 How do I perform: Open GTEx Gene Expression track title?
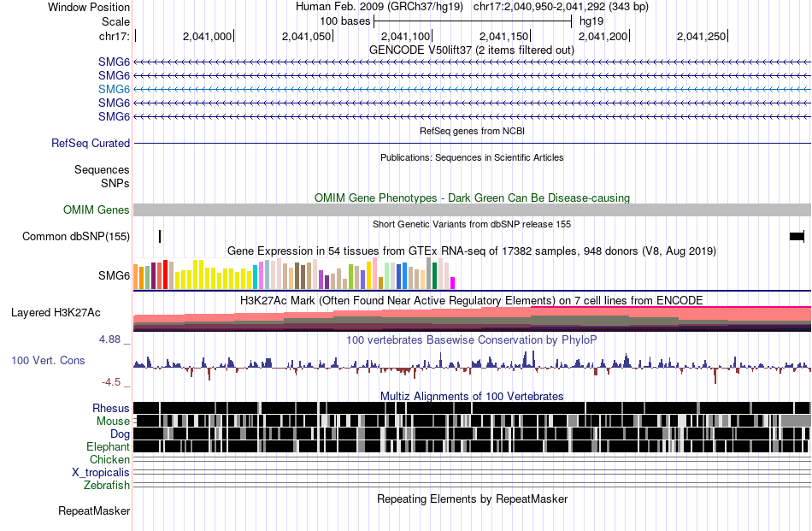pyautogui.click(x=472, y=251)
